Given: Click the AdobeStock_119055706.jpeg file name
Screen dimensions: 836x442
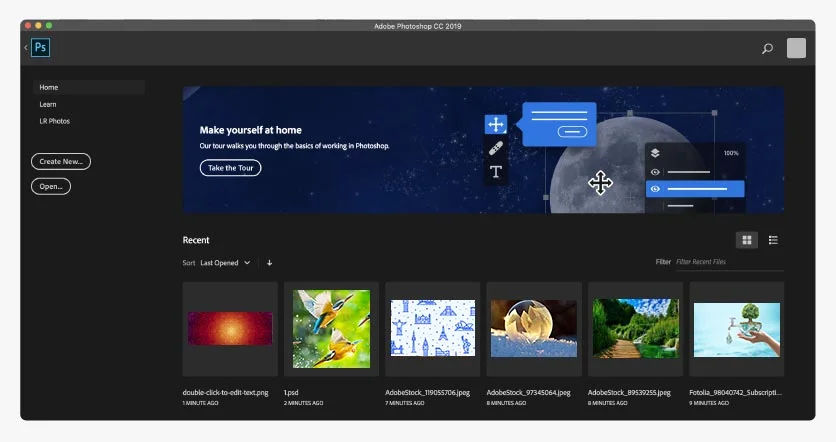Looking at the screenshot, I should point(428,392).
